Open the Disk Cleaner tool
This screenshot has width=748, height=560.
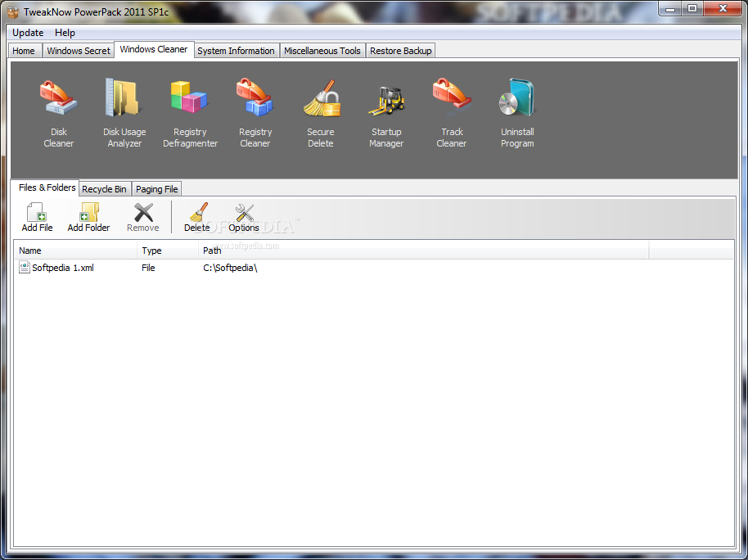[x=59, y=113]
